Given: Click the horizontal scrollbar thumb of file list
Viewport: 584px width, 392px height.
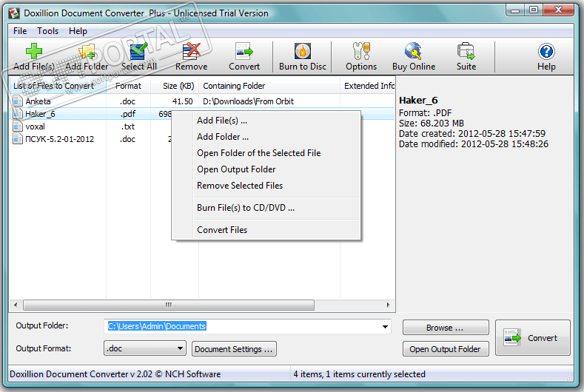Looking at the screenshot, I should [x=169, y=305].
